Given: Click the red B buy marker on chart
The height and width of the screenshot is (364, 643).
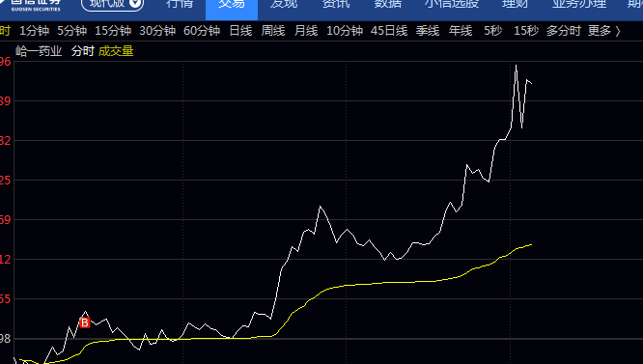Looking at the screenshot, I should click(x=84, y=323).
